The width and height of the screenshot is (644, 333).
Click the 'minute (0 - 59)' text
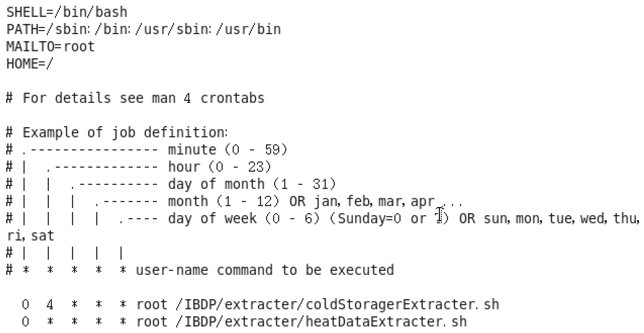tap(227, 150)
